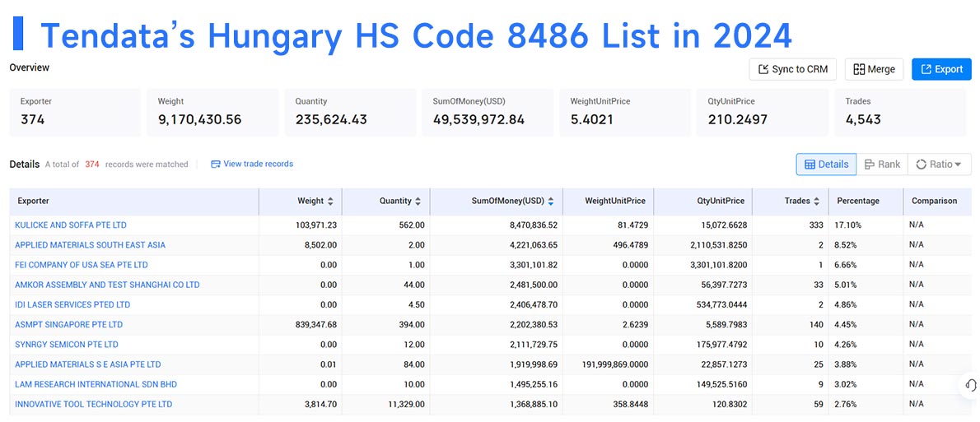Viewport: 980px width, 422px height.
Task: Select the Trades 4,543 summary card
Action: pos(900,113)
